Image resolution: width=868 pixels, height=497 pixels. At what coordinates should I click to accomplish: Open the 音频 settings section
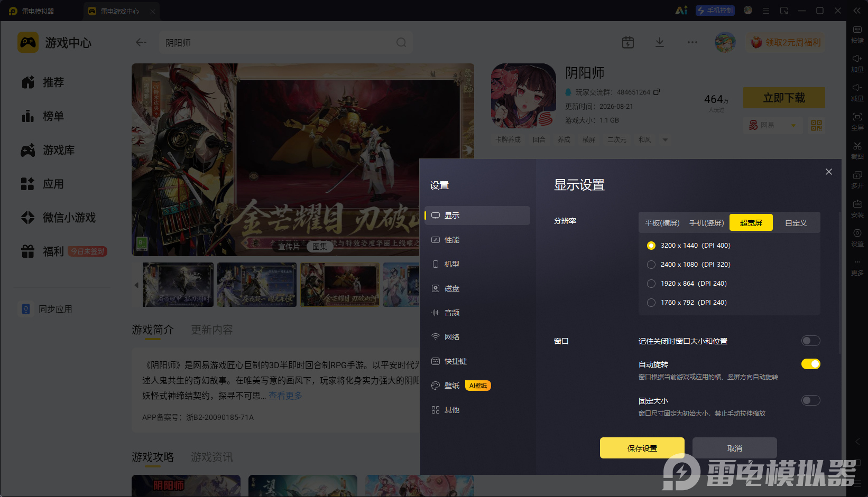(x=477, y=313)
